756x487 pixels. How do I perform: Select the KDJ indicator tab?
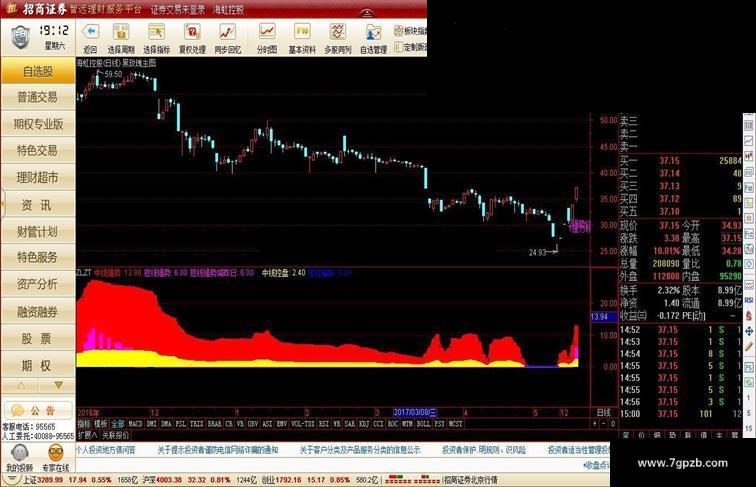pyautogui.click(x=364, y=424)
